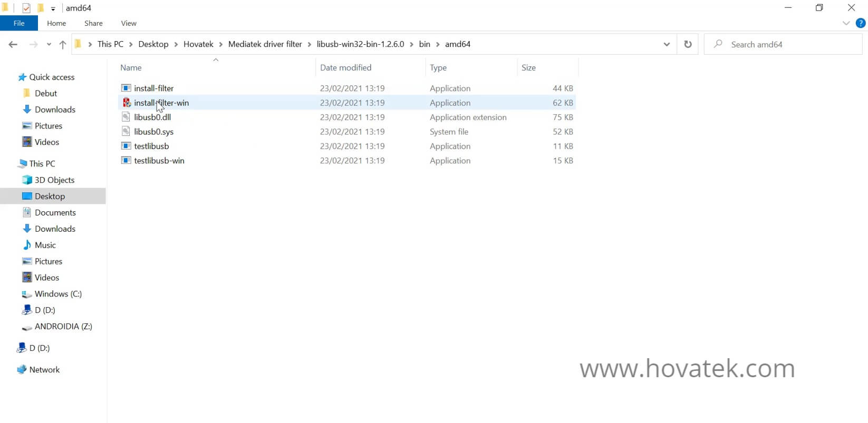Sort files by Date modified column
The width and height of the screenshot is (868, 423).
(345, 67)
